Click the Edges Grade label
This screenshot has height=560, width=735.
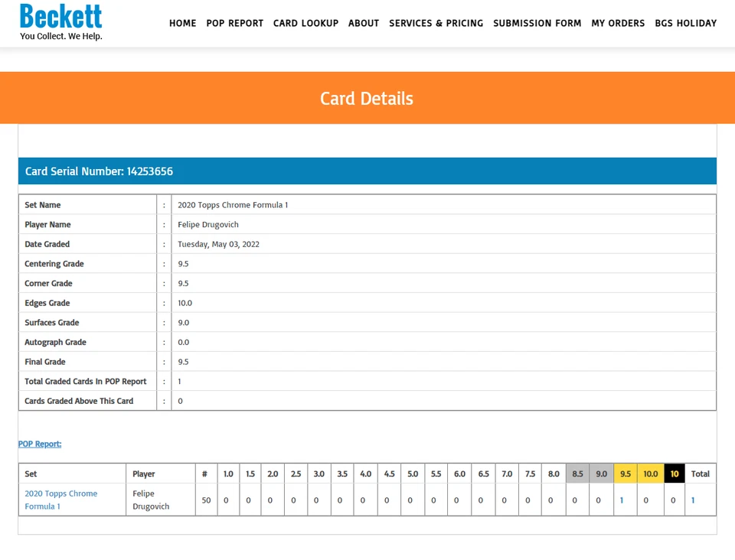click(x=47, y=303)
